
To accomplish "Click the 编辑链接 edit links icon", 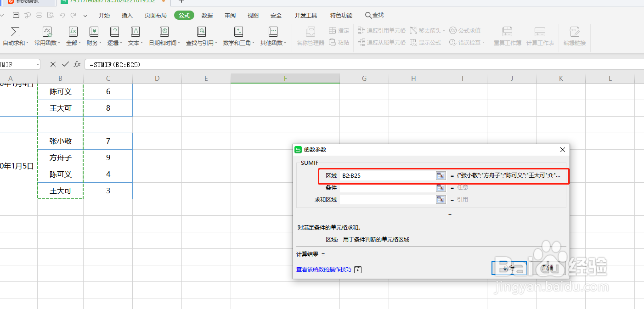I will (575, 32).
